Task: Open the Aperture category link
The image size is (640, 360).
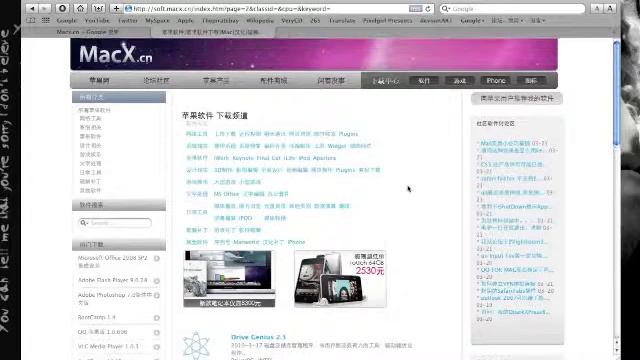Action: coord(324,158)
